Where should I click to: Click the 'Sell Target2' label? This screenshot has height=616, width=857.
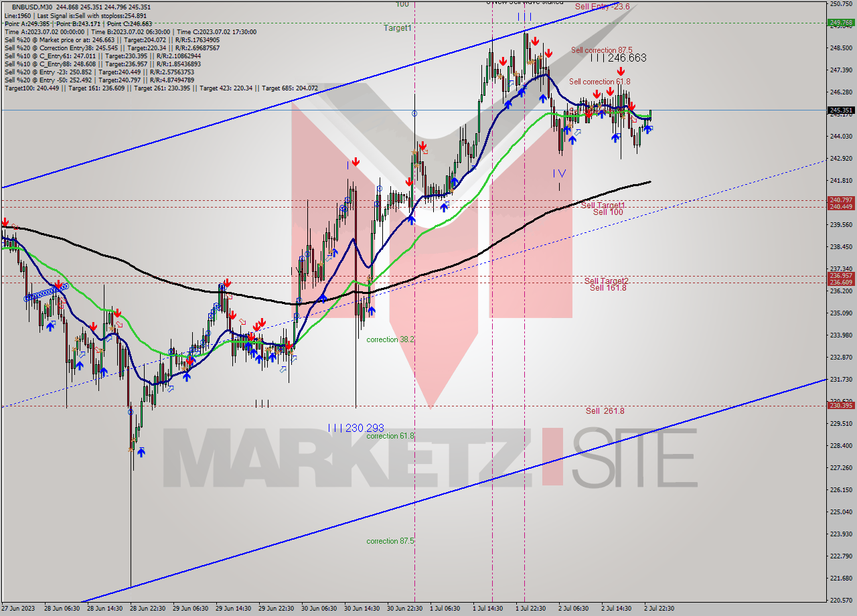pos(606,281)
